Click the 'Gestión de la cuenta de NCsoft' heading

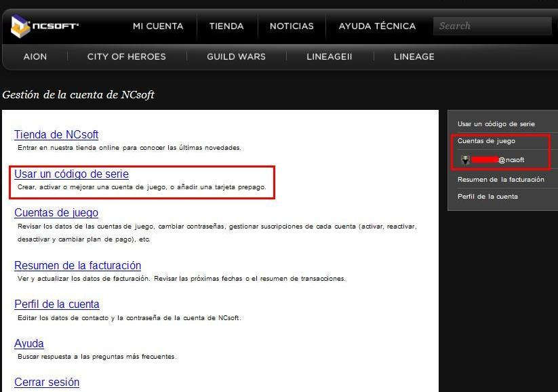pos(78,95)
